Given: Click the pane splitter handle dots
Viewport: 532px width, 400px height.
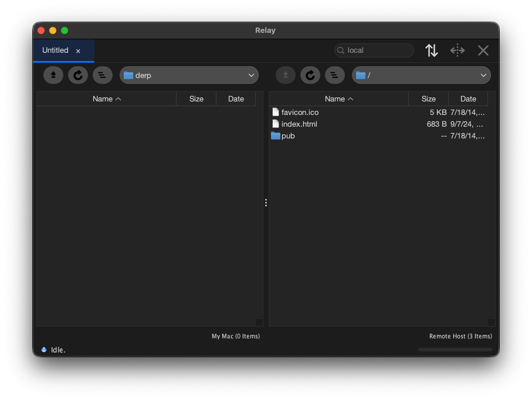Looking at the screenshot, I should pos(266,202).
